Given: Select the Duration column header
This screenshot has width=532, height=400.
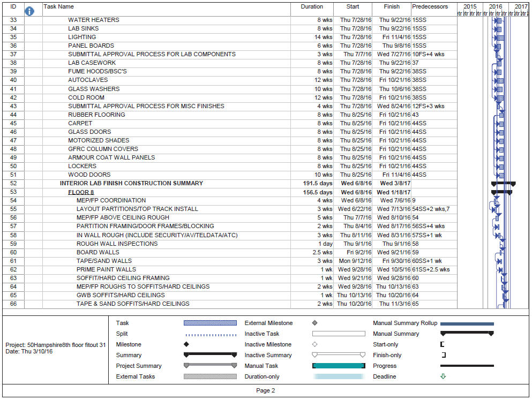Looking at the screenshot, I should [312, 7].
